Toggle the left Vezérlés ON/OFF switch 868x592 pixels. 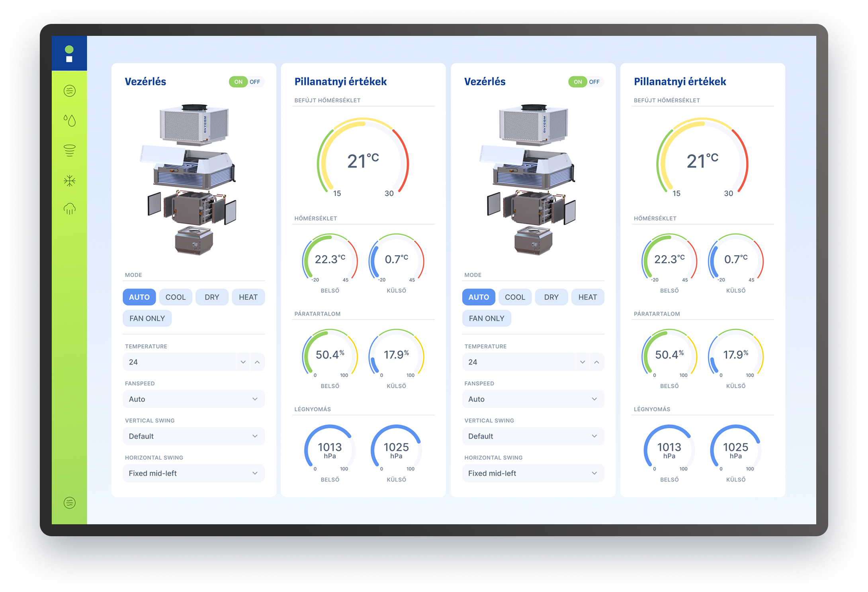tap(246, 82)
